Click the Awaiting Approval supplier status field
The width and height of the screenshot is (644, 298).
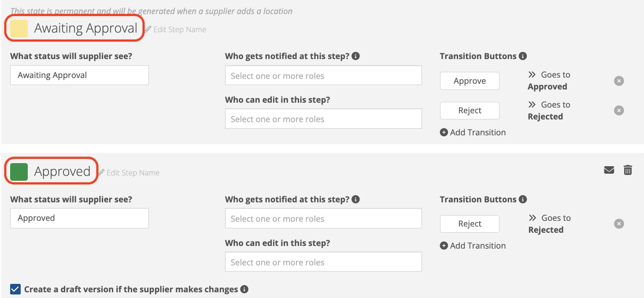click(x=79, y=75)
